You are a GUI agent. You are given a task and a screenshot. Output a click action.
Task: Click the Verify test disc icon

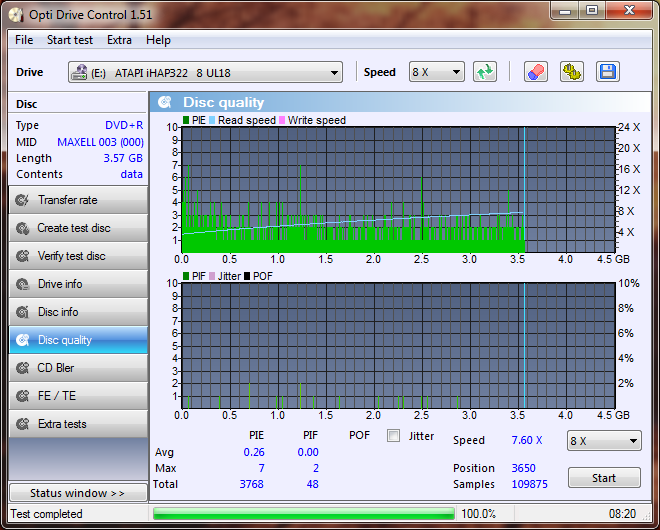click(x=22, y=256)
